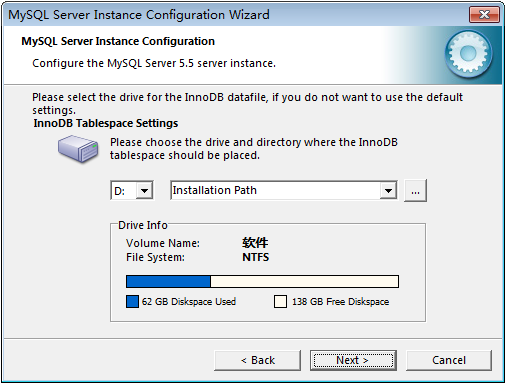Click the gear icon in the header
The height and width of the screenshot is (384, 506).
click(x=468, y=53)
